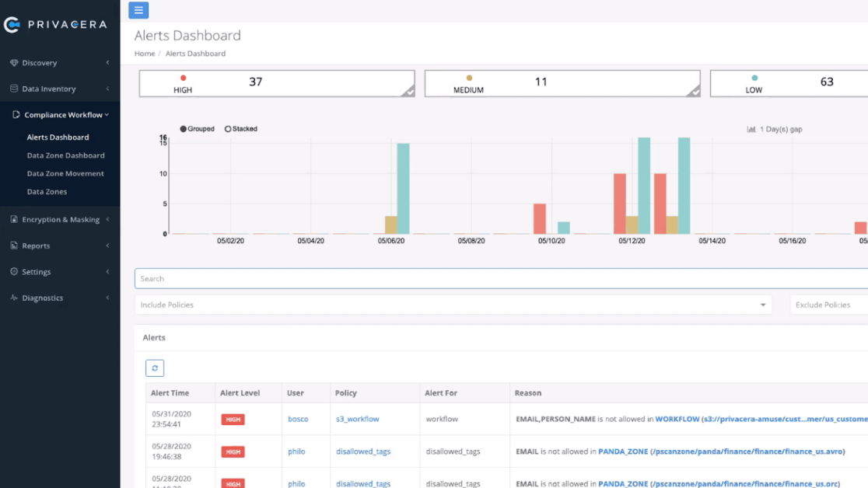Select the Diagnostics sidebar icon

coord(13,298)
